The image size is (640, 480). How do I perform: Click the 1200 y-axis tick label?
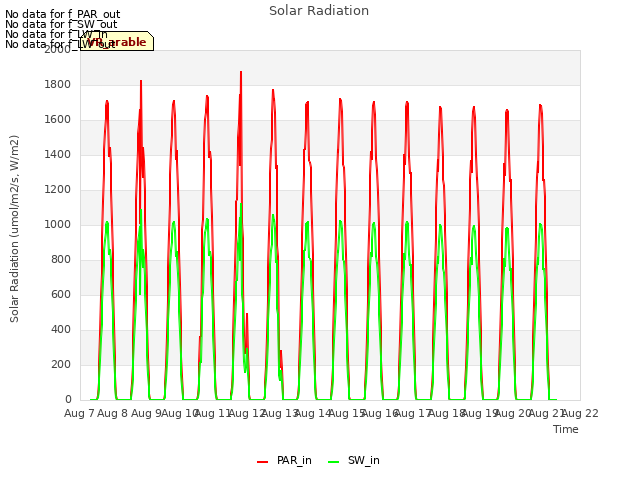pyautogui.click(x=58, y=189)
